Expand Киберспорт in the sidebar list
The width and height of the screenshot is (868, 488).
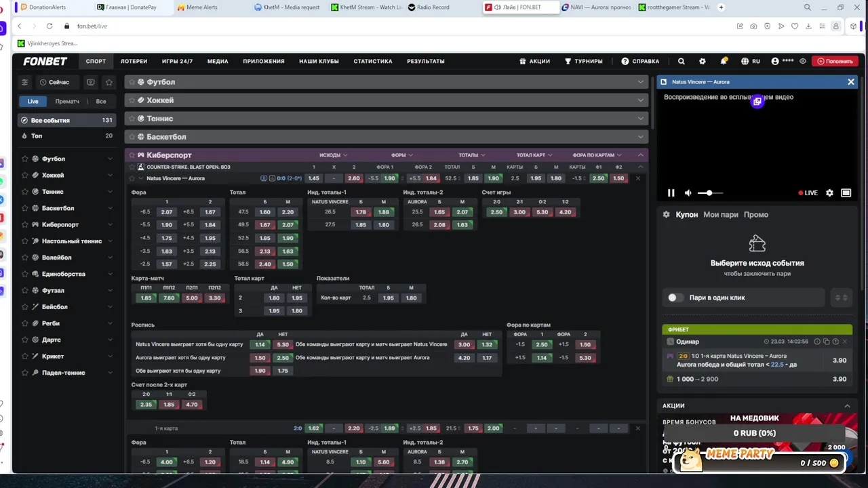click(110, 224)
